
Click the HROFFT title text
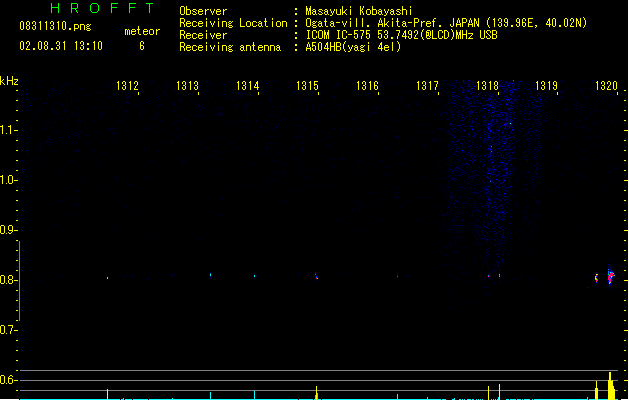(x=102, y=8)
